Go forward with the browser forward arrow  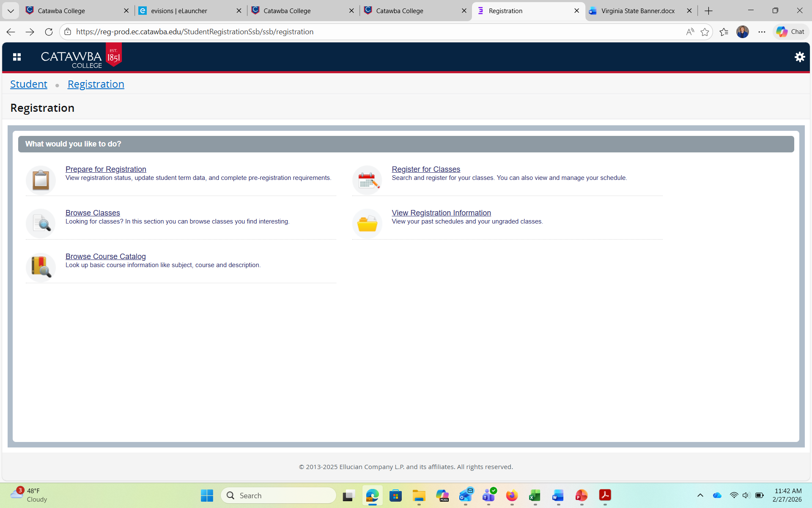30,32
